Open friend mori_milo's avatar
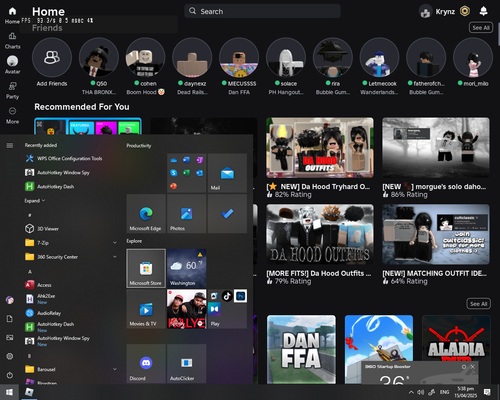This screenshot has width=500, height=400. pyautogui.click(x=473, y=57)
